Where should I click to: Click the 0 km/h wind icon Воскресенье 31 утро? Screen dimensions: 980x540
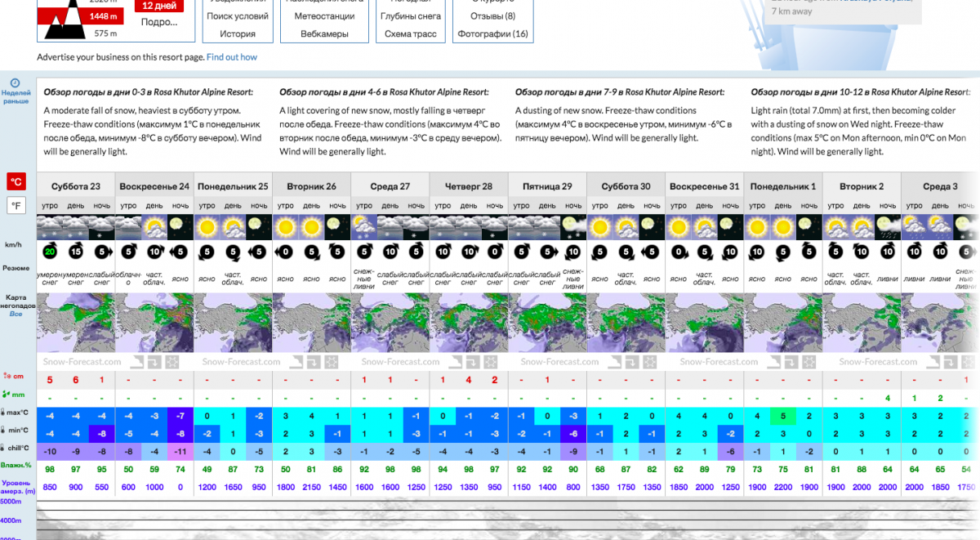(679, 252)
